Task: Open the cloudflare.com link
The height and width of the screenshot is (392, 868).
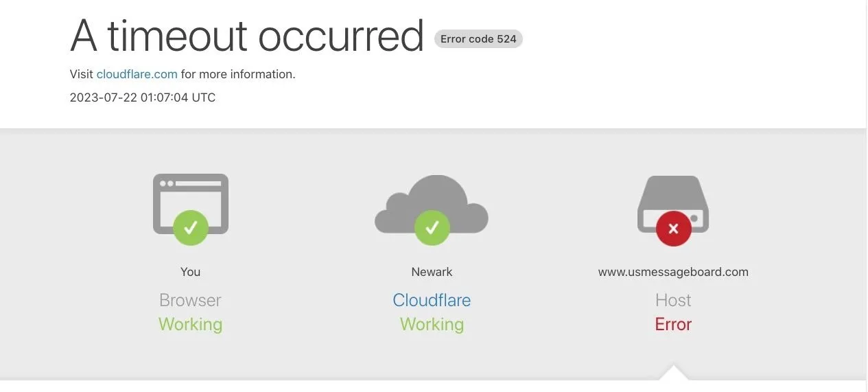Action: (x=137, y=74)
